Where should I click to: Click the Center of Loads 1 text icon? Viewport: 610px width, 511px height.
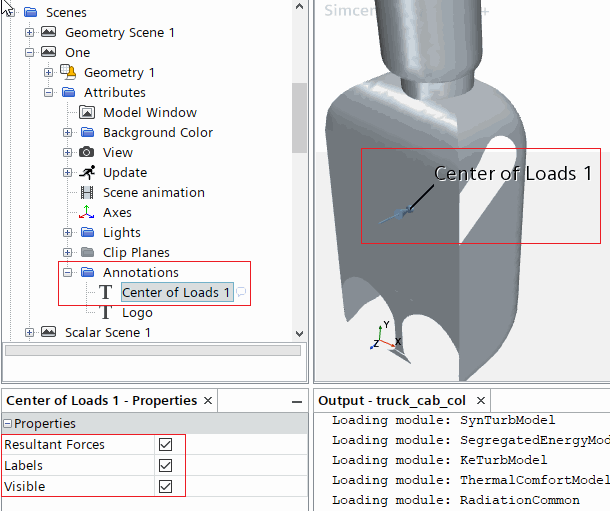pyautogui.click(x=105, y=292)
